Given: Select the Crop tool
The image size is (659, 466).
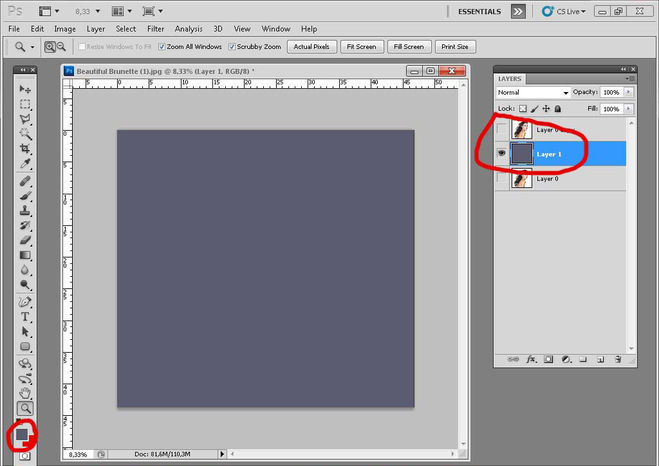Looking at the screenshot, I should 26,148.
